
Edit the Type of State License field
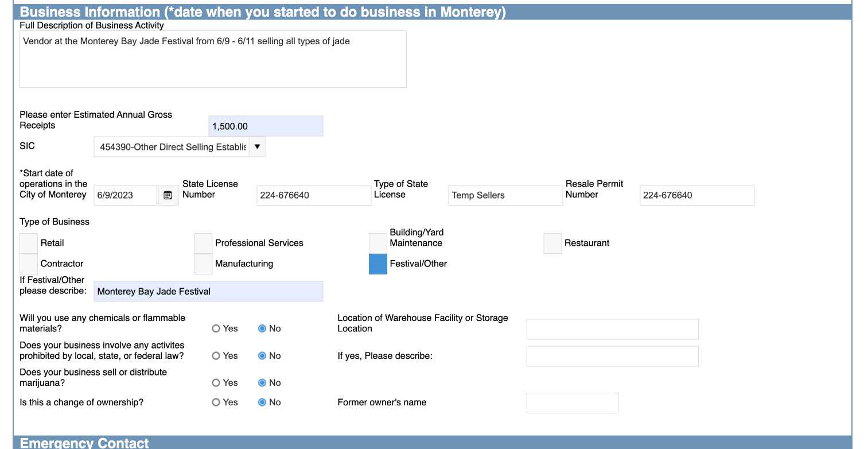point(505,195)
